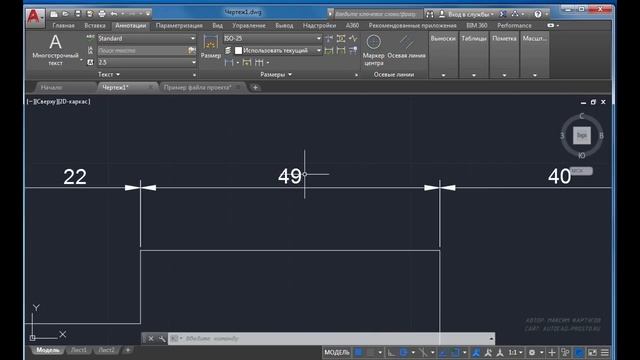Click the help question mark icon
The width and height of the screenshot is (640, 360).
[x=538, y=14]
